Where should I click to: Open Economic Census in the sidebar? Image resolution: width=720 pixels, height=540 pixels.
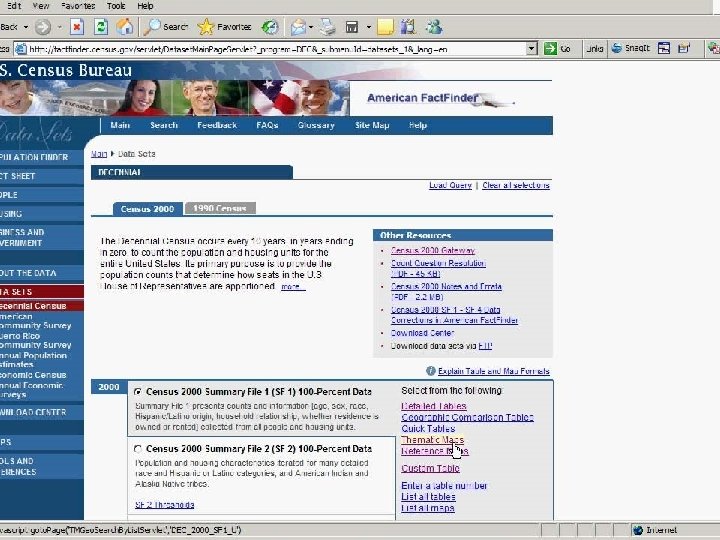(33, 375)
